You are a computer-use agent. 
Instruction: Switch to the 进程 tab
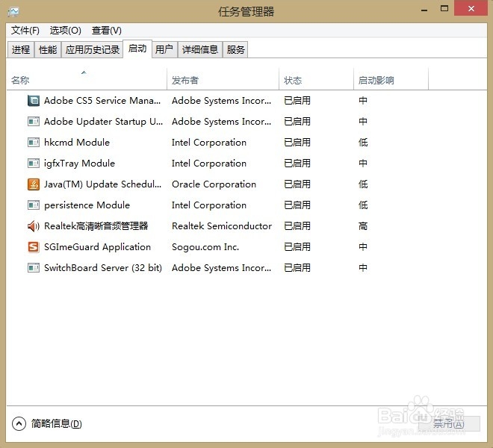21,50
